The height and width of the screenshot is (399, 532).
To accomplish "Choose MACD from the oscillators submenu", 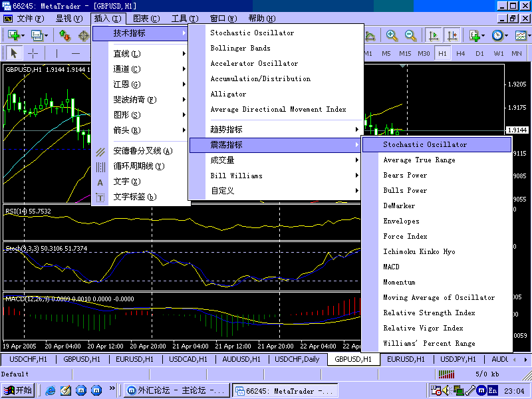I will [x=391, y=267].
